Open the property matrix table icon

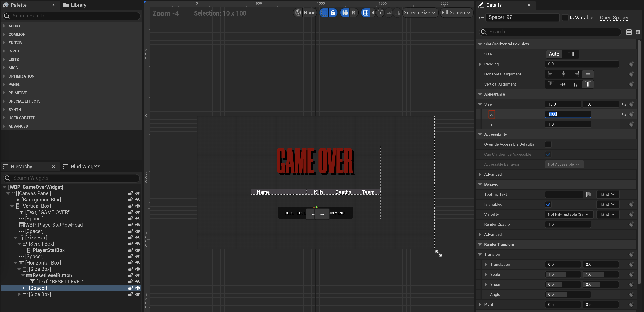pyautogui.click(x=629, y=32)
